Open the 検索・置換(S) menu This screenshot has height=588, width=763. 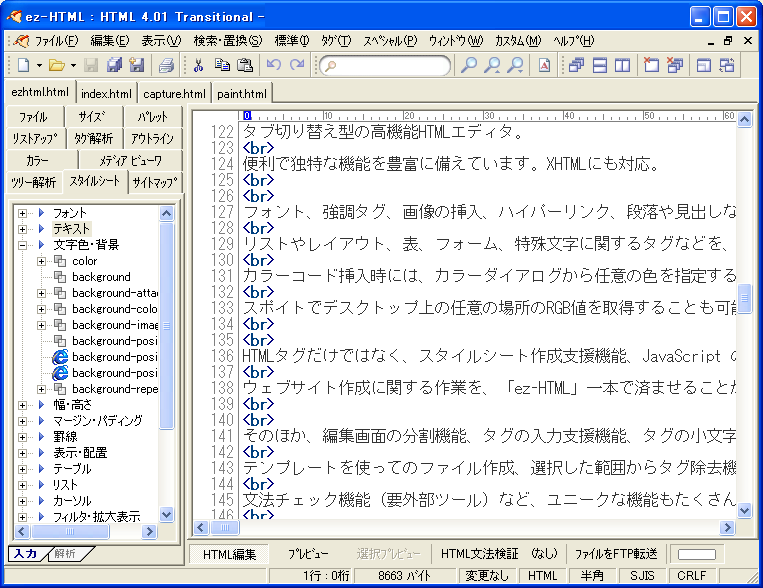point(227,41)
